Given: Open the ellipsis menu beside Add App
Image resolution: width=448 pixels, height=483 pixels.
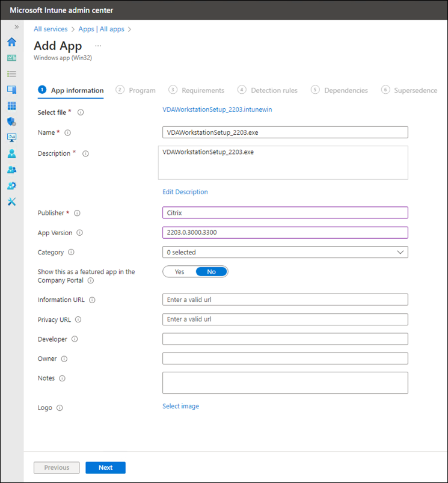Looking at the screenshot, I should 98,46.
